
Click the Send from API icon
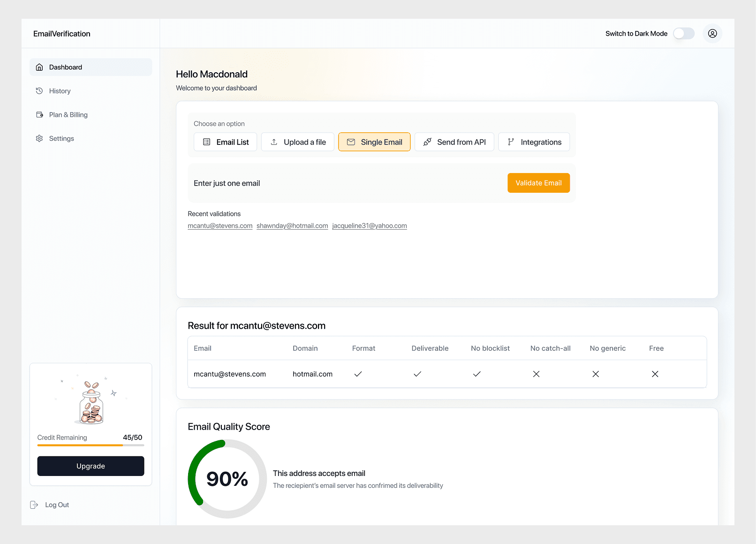click(427, 142)
